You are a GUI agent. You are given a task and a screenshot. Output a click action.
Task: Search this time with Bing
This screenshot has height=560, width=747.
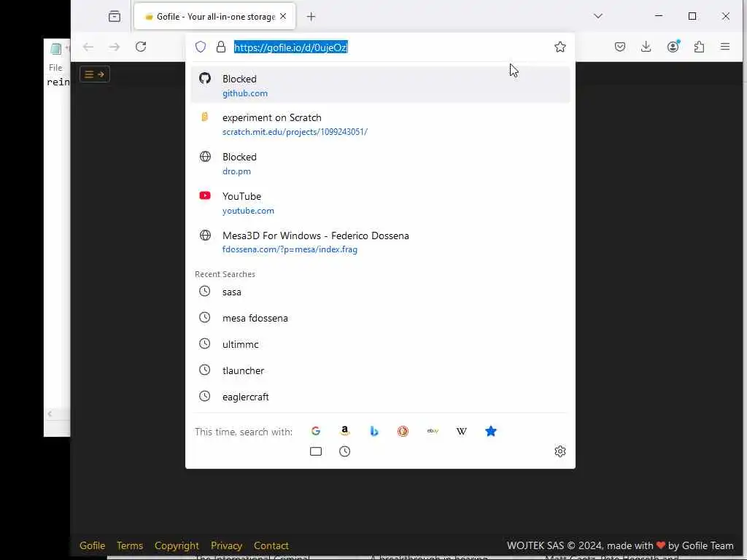374,431
